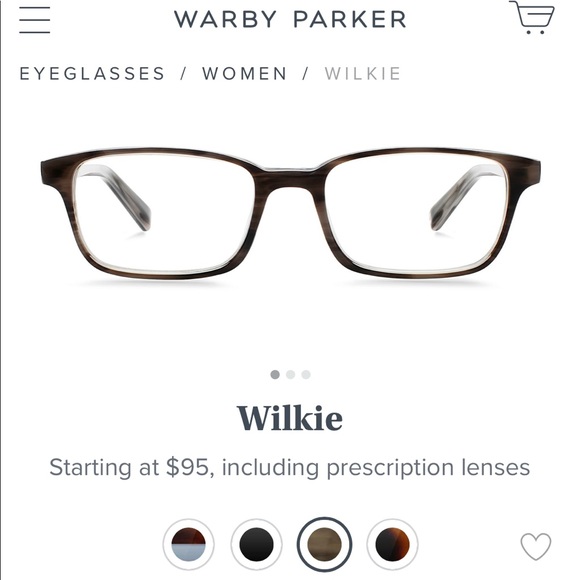The width and height of the screenshot is (580, 580).
Task: Switch to the second carousel dot
Action: point(290,374)
